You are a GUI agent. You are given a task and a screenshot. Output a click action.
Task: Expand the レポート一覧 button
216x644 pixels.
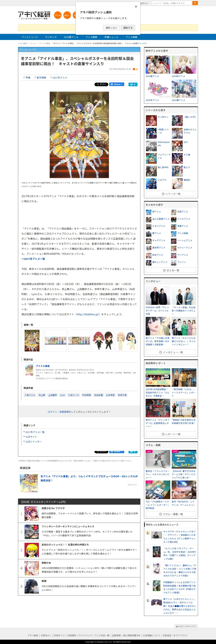tap(171, 434)
